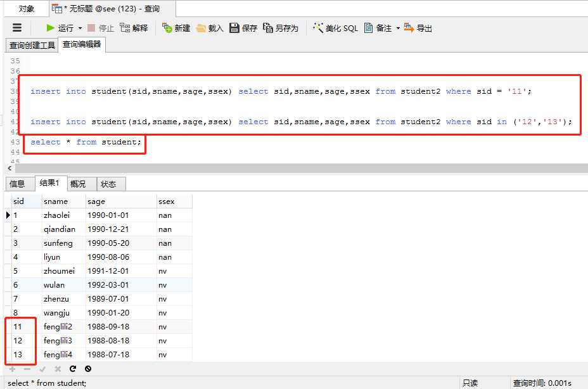
Task: Click the 只读 read-only status indicator
Action: point(470,383)
